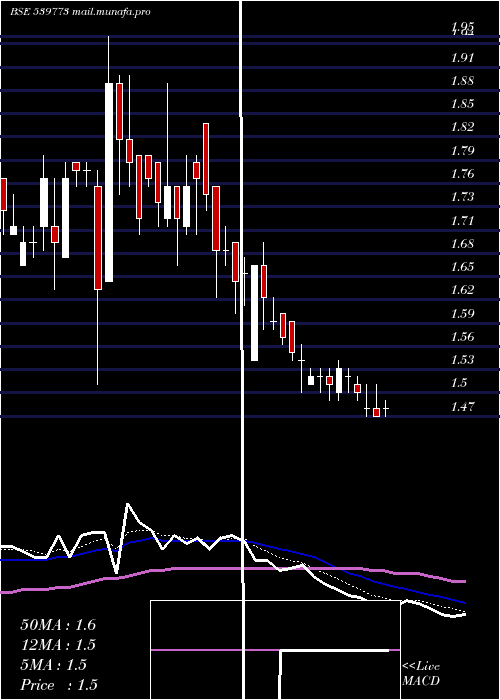Click the 50MA : 1.6 value
Screen dimensions: 500x700
(58, 625)
